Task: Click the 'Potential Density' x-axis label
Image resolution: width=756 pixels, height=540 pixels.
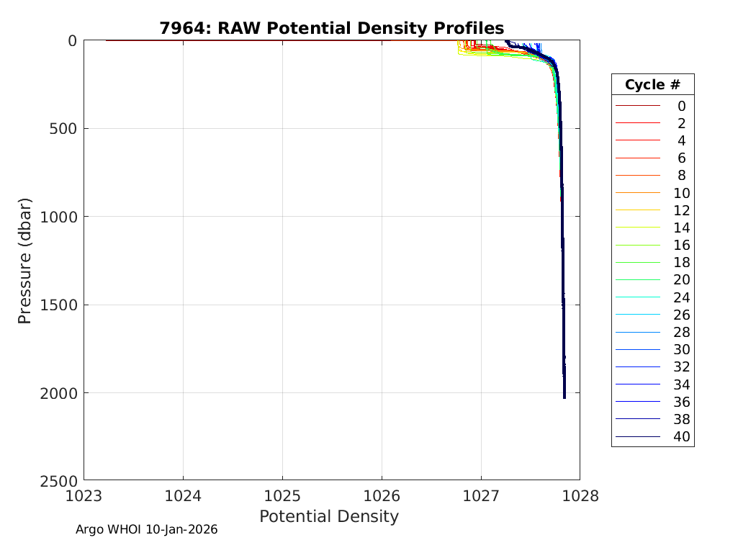Action: [328, 516]
